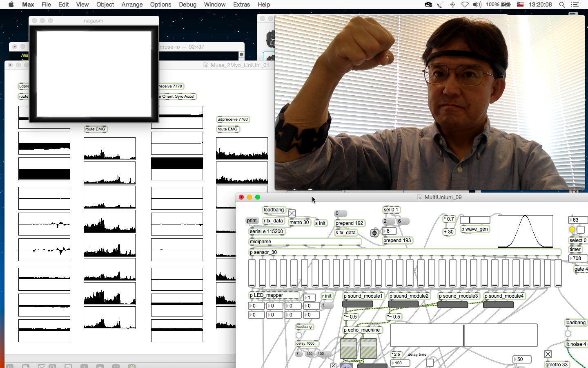Click the leftmost vertical slider under p sensor_30
The image size is (588, 368).
click(252, 273)
